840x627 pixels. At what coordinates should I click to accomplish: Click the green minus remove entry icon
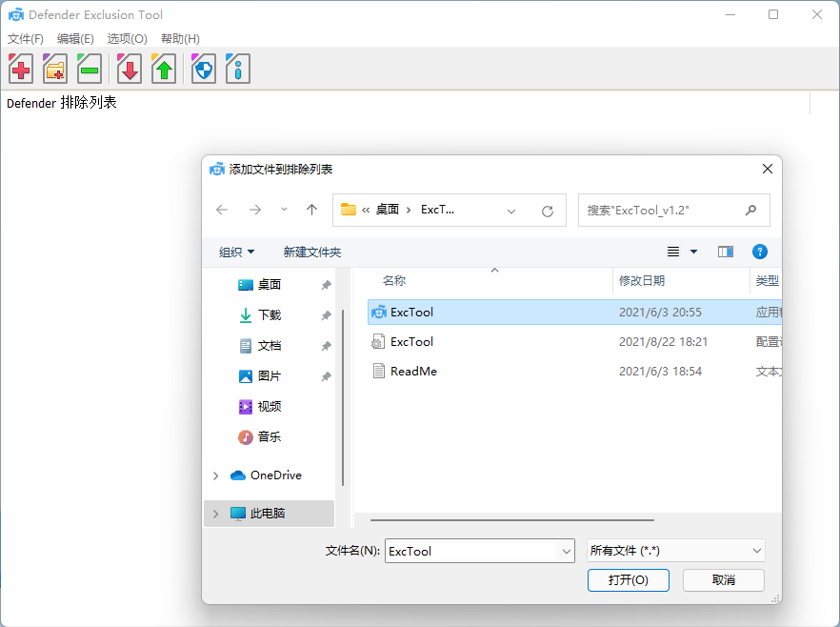(x=90, y=69)
